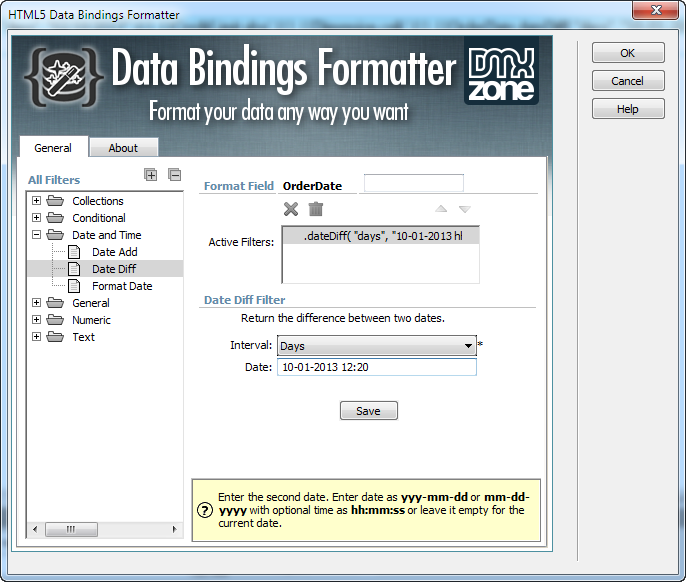Switch to the About tab

123,148
